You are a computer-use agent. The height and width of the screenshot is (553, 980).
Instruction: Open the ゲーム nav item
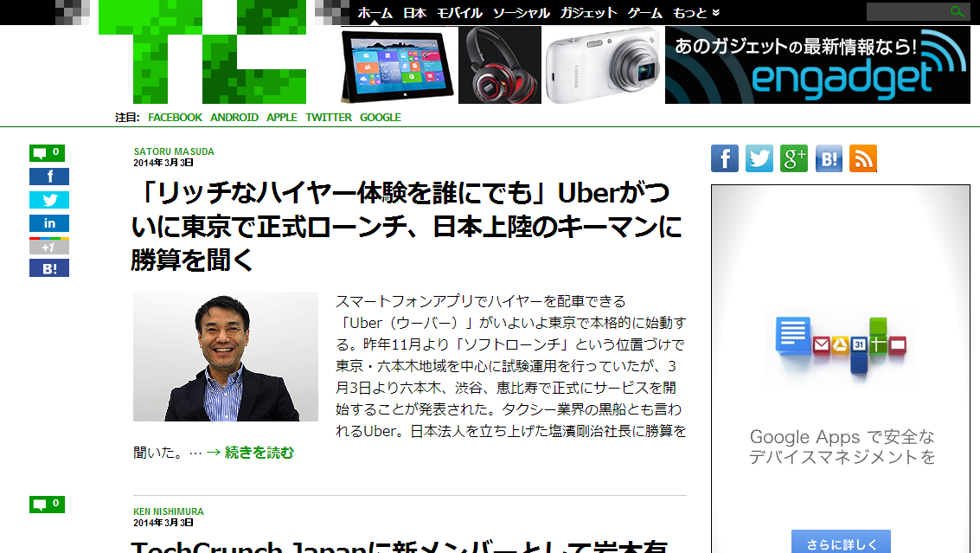click(645, 12)
